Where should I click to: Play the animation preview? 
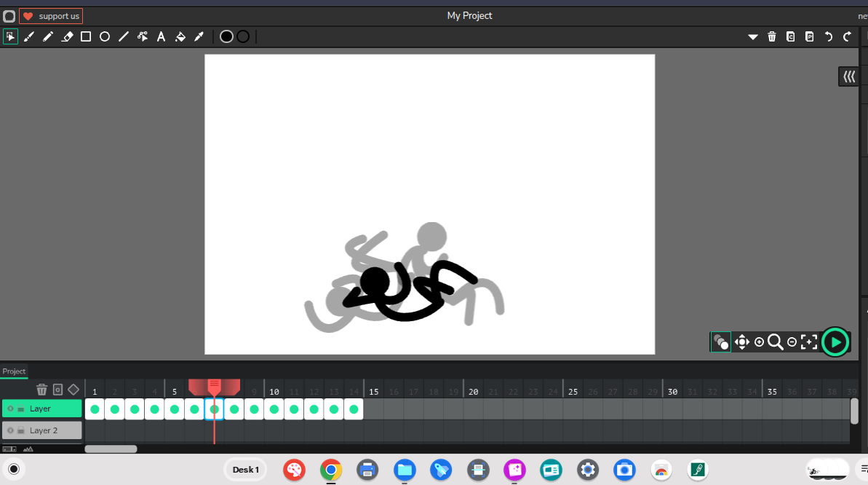[835, 342]
